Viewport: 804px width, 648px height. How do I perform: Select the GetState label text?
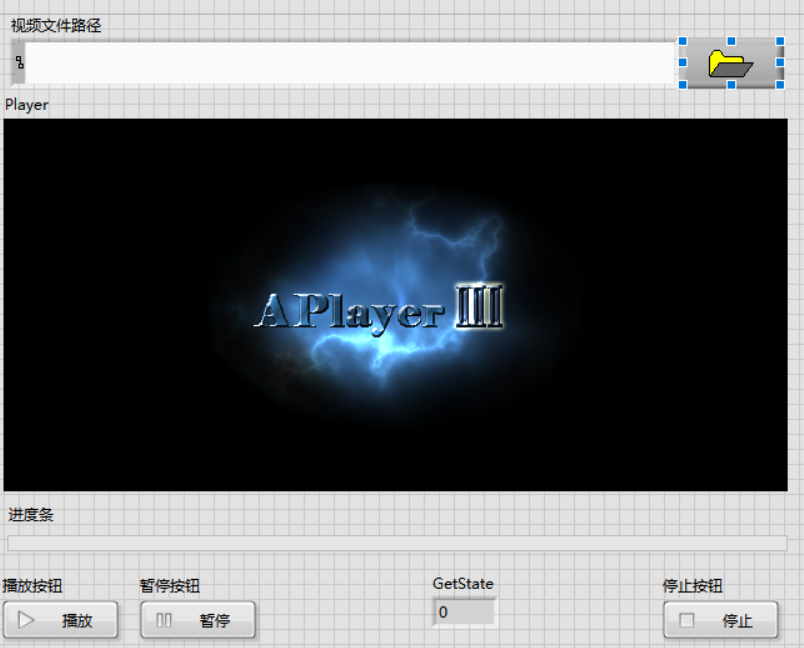coord(463,583)
